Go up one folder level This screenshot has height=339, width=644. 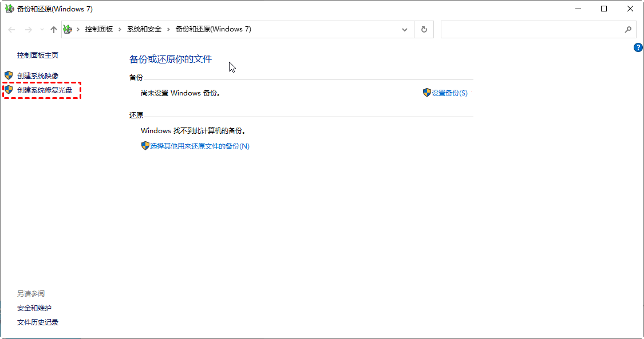pyautogui.click(x=54, y=30)
